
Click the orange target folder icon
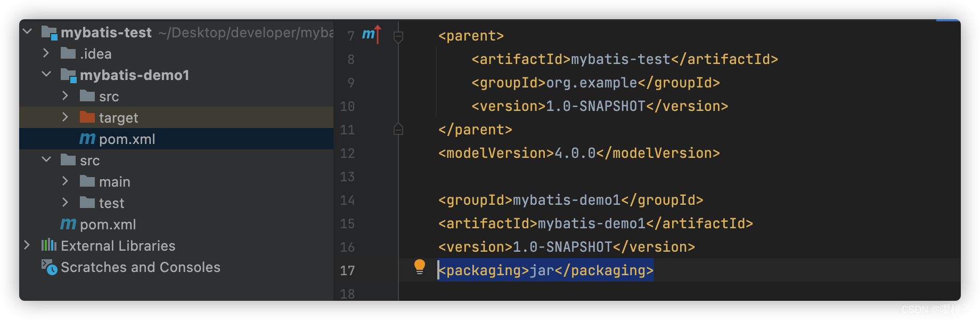(x=87, y=117)
